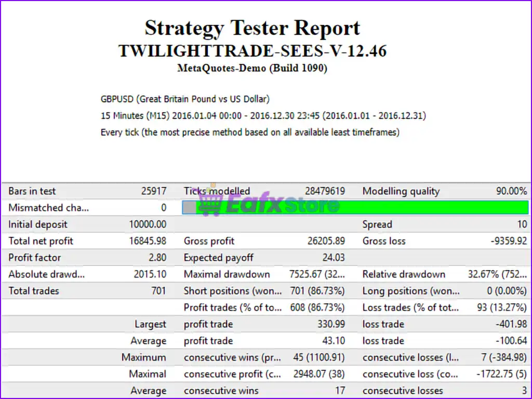Screen dimensions: 532x399
Task: Click the Maximal drawdown label
Action: point(227,274)
